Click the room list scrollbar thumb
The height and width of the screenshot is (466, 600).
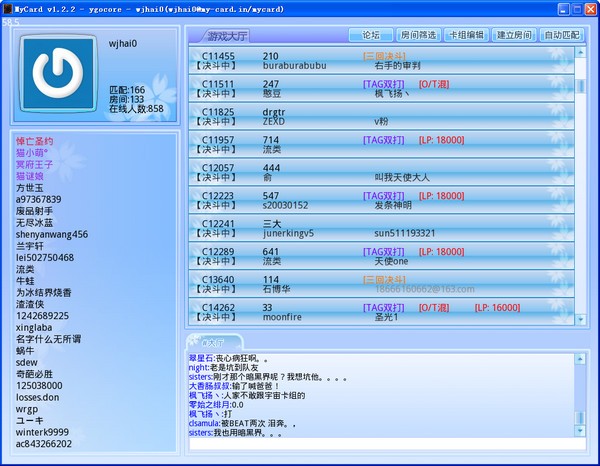(580, 86)
